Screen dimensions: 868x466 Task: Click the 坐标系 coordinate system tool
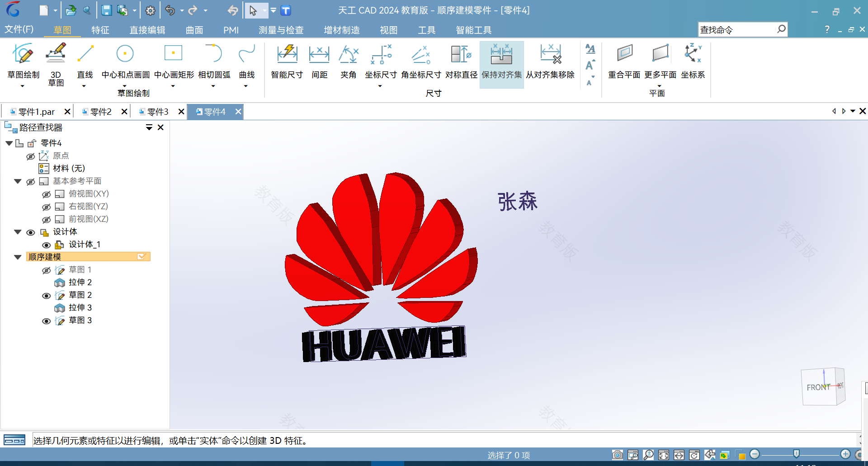tap(693, 61)
